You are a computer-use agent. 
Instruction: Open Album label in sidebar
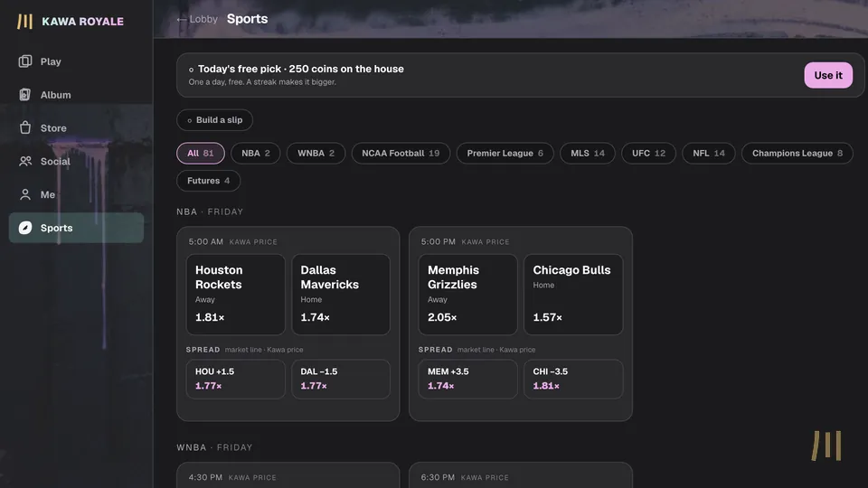[x=55, y=95]
